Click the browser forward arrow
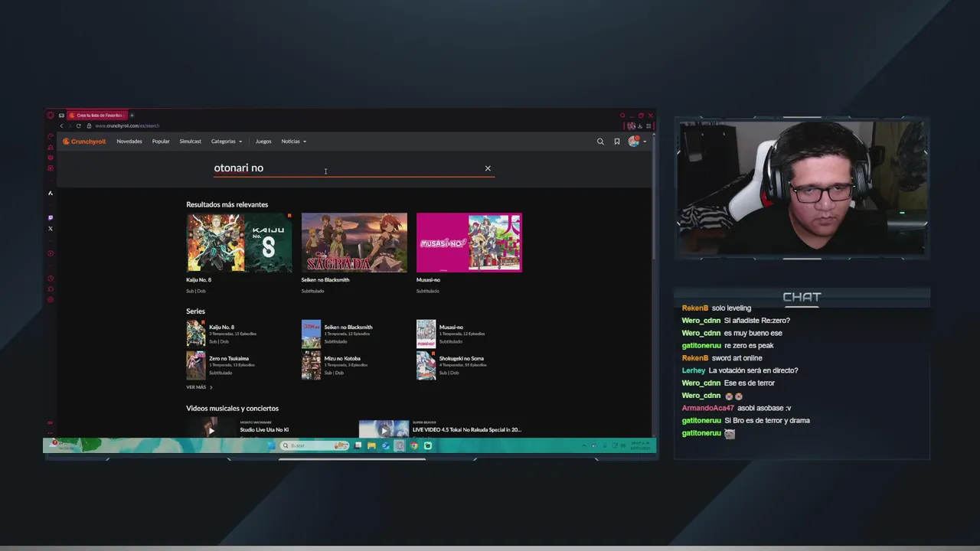Screen dimensions: 980x551 [x=70, y=126]
